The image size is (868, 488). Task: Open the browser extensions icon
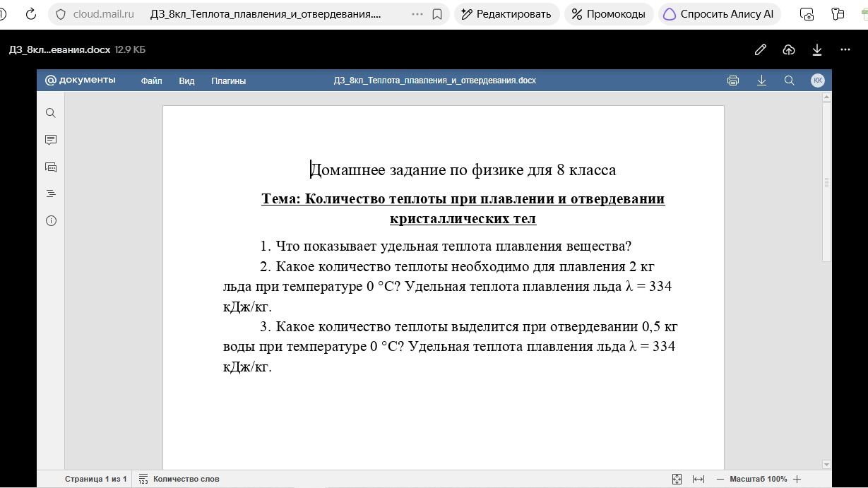(x=838, y=14)
